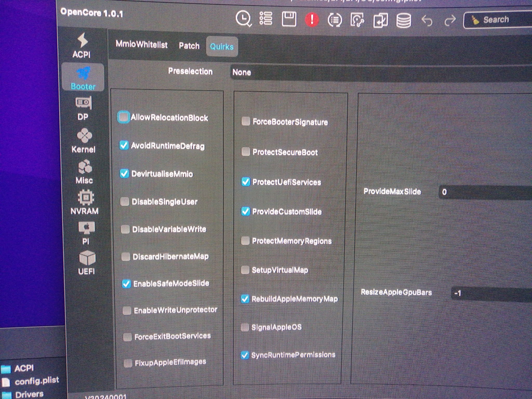Viewport: 532px width, 399px height.
Task: Select config.plist in the file list
Action: pyautogui.click(x=36, y=381)
